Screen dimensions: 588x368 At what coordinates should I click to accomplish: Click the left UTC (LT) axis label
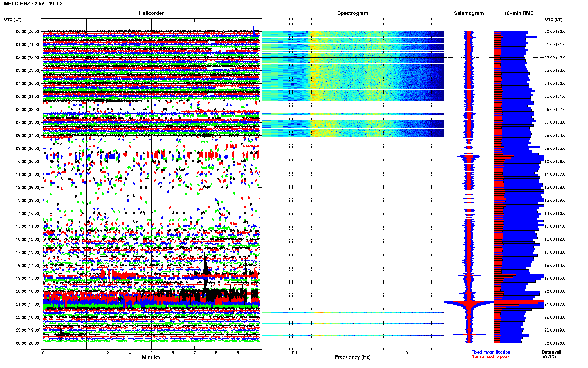pyautogui.click(x=13, y=19)
